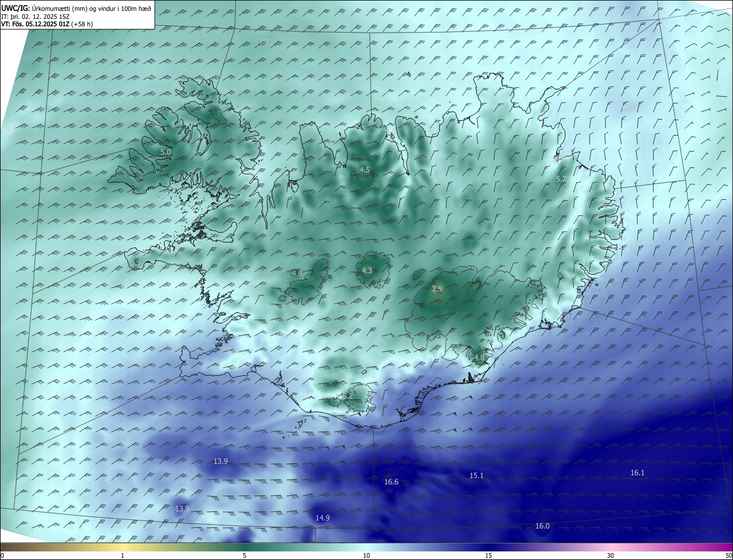Click the 4.8 value inside Langjökull outline
The width and height of the screenshot is (733, 560).
coord(297,273)
